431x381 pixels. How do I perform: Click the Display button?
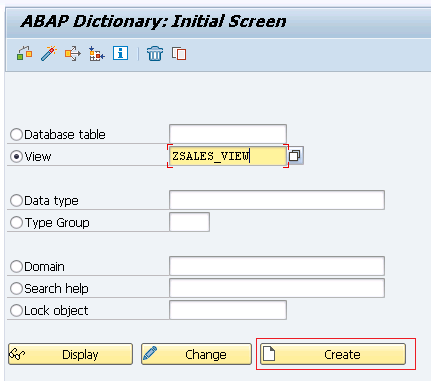pyautogui.click(x=70, y=354)
